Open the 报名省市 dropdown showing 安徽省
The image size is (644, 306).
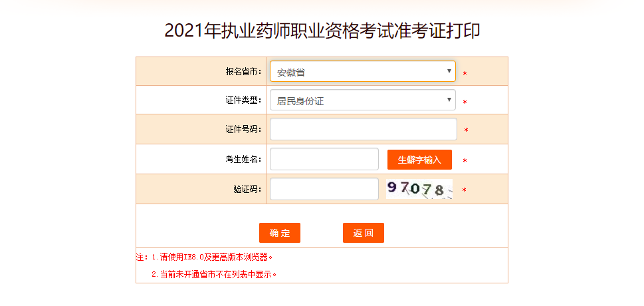(362, 71)
